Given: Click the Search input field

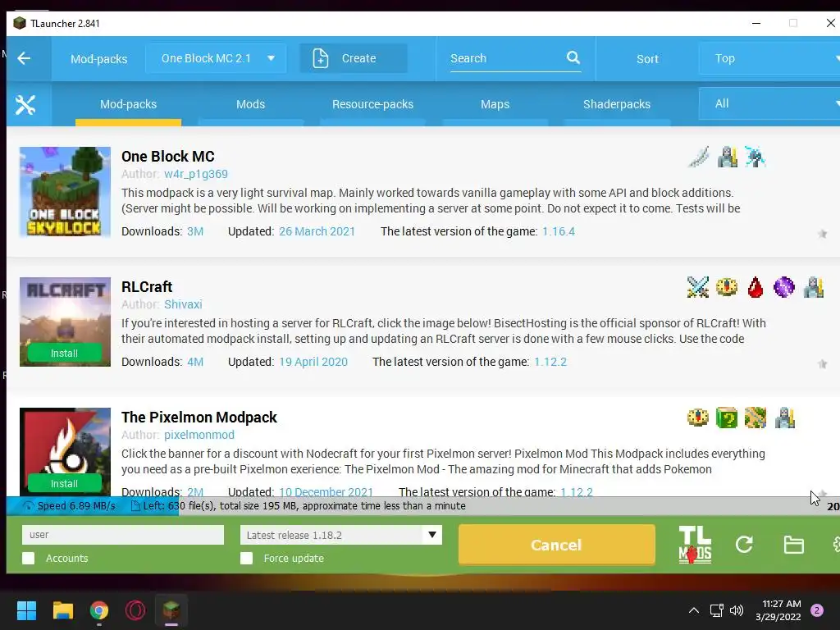Looking at the screenshot, I should 507,58.
